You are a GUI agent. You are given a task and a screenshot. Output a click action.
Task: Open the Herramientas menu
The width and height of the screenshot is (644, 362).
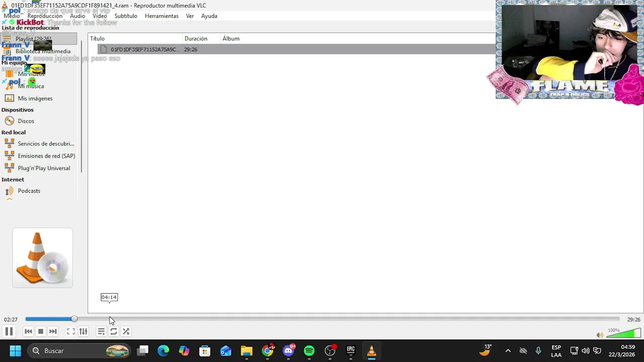pyautogui.click(x=162, y=16)
